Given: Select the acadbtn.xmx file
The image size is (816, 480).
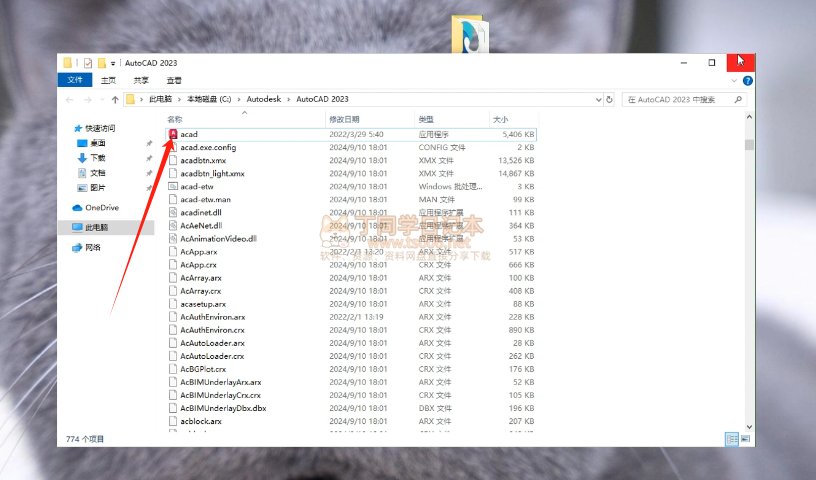Looking at the screenshot, I should tap(203, 160).
